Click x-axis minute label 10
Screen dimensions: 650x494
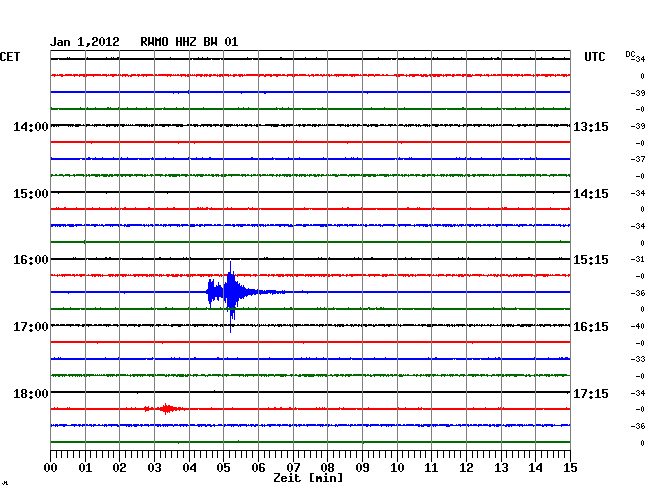[397, 468]
